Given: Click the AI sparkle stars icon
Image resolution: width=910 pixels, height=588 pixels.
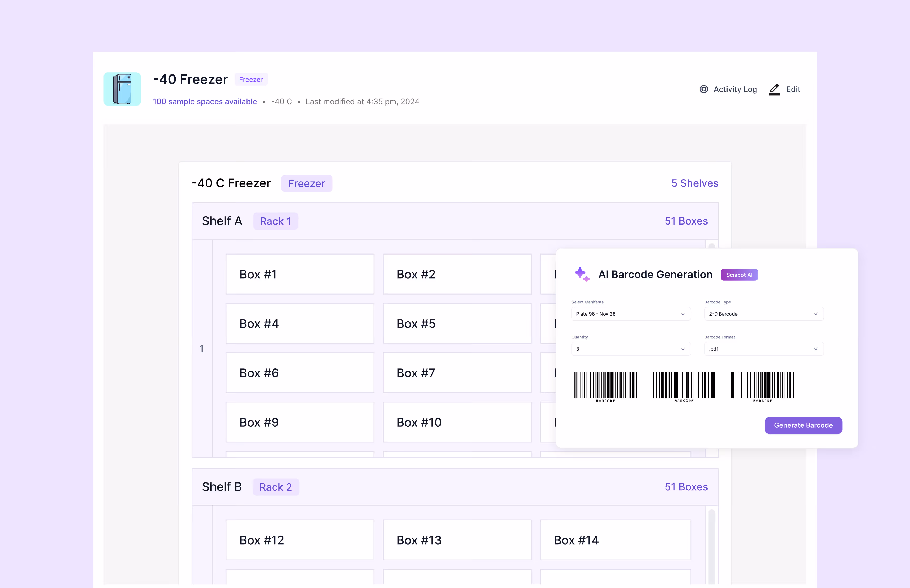Looking at the screenshot, I should [x=582, y=274].
